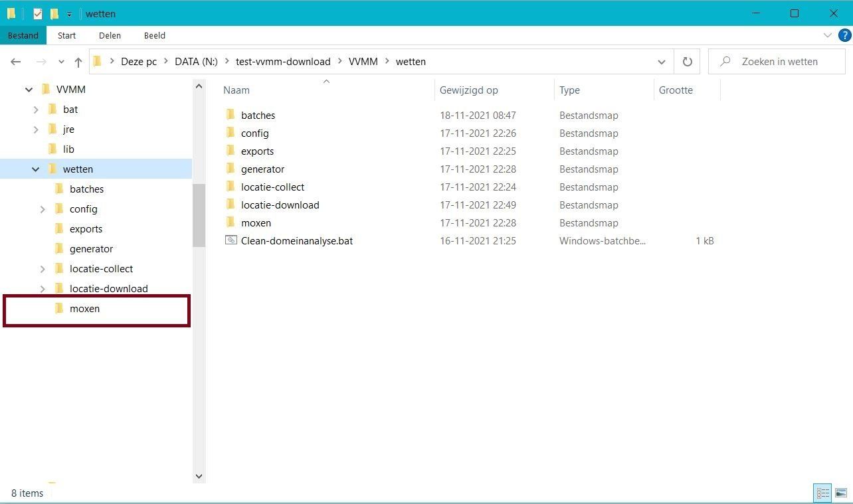Open the Quick Access Toolbar customize dropdown
Image resolution: width=853 pixels, height=504 pixels.
tap(69, 14)
